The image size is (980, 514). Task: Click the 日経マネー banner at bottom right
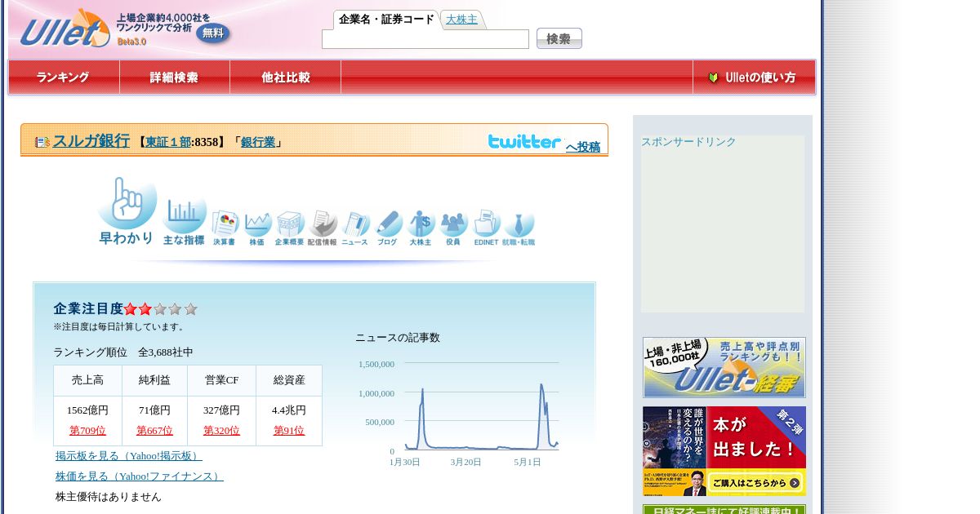pyautogui.click(x=724, y=509)
